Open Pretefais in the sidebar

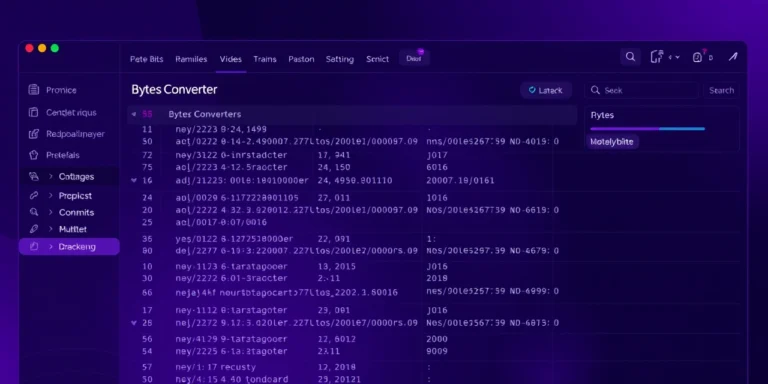tap(63, 155)
